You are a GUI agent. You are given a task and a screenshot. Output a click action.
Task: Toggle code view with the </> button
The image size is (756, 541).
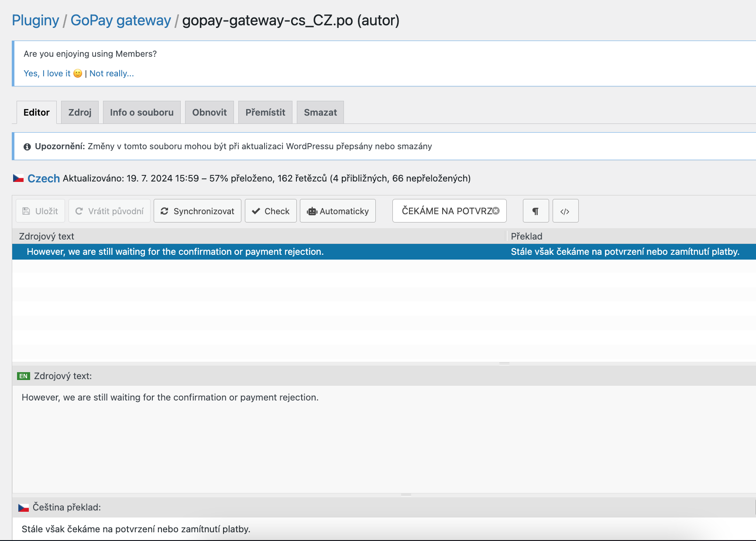pos(565,211)
